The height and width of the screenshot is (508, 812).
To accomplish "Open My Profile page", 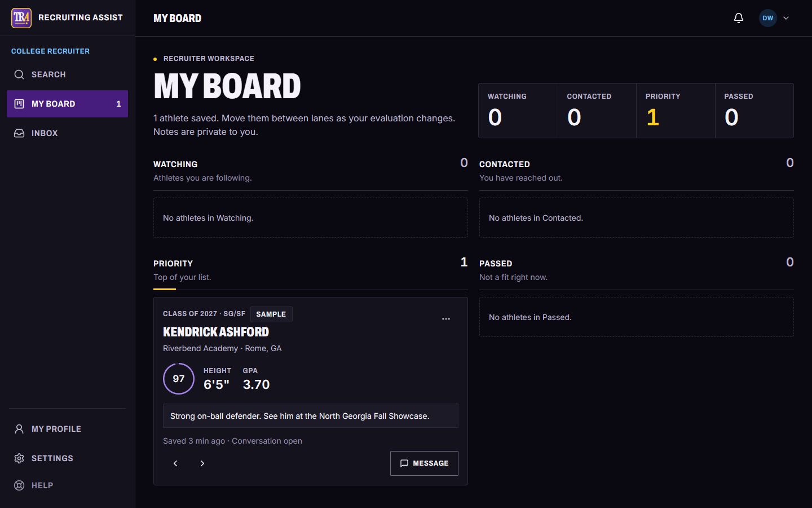I will point(67,429).
